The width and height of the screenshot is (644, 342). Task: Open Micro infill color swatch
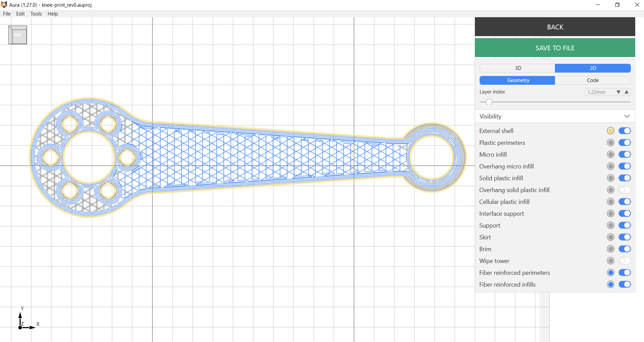click(x=610, y=154)
